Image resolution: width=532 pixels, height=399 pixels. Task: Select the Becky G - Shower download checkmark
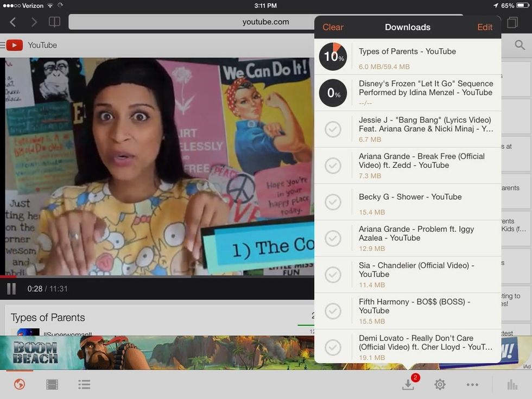(333, 202)
